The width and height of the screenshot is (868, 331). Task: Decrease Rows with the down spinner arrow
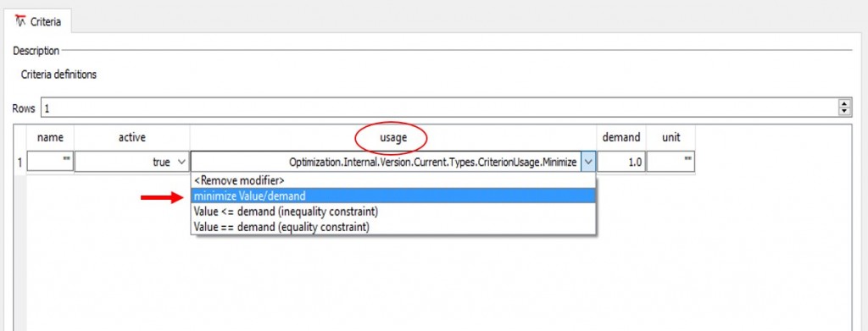click(x=845, y=112)
